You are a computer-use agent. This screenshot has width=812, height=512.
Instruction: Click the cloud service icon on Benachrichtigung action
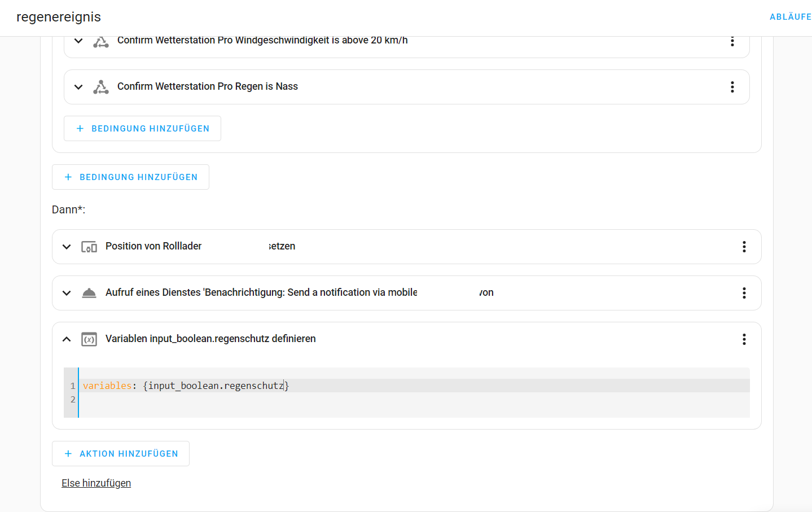click(x=89, y=292)
